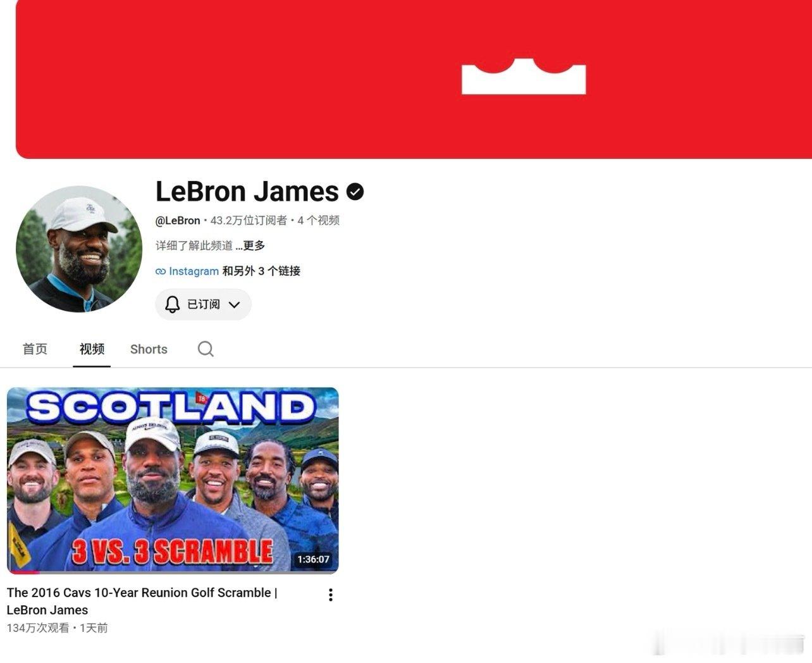This screenshot has height=663, width=812.
Task: Click the chain link icon before Instagram
Action: point(161,271)
